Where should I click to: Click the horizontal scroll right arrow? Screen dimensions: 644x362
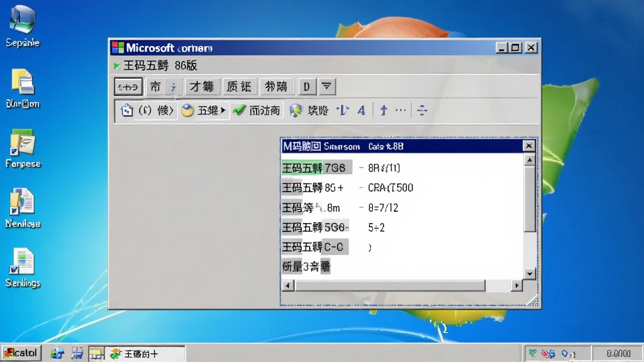[x=517, y=285]
